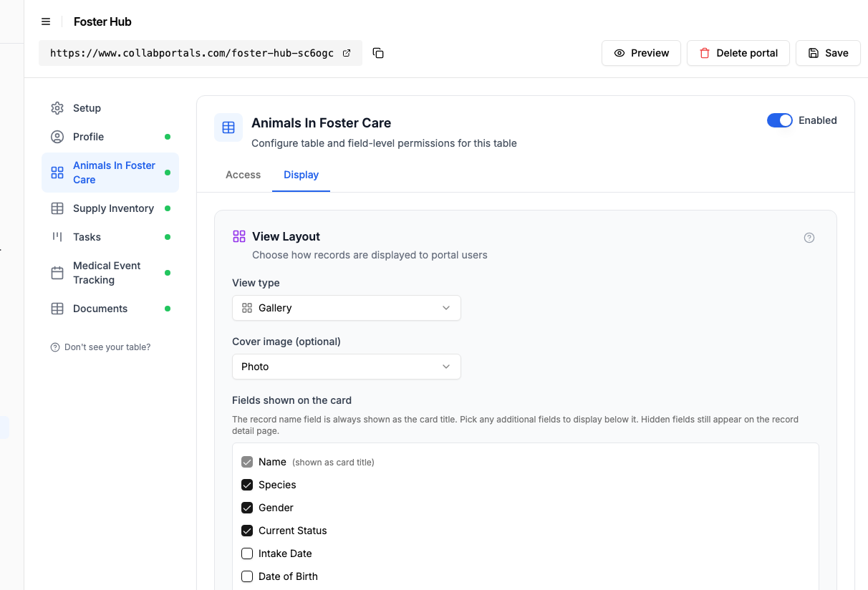The image size is (868, 590).
Task: Click the table icon beside Animals In Foster Care heading
Action: click(228, 127)
